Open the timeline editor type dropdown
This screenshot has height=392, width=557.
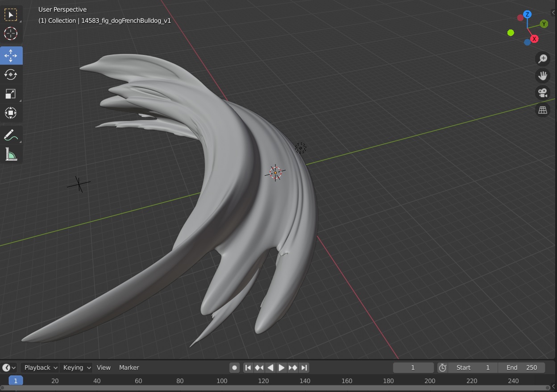coord(9,367)
